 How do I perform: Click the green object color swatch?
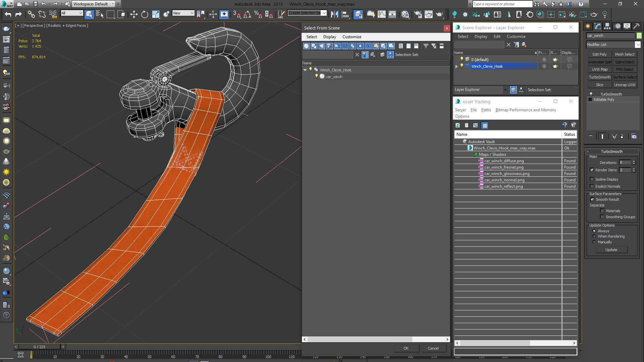[639, 36]
